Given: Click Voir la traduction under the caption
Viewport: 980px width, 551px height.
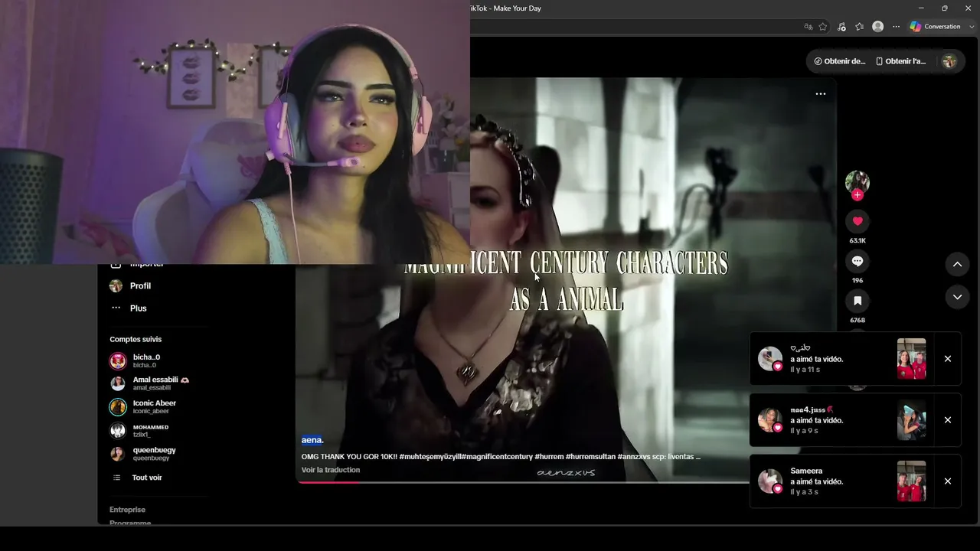Looking at the screenshot, I should tap(331, 470).
